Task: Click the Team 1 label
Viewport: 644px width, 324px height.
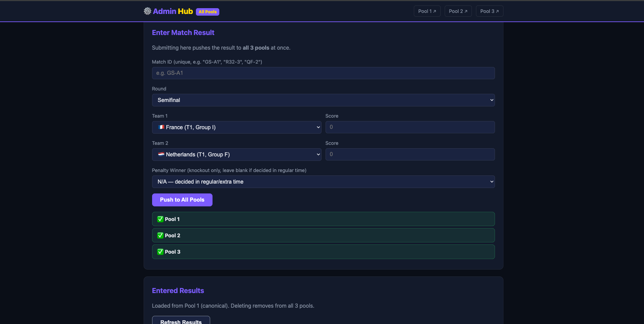Action: 160,116
